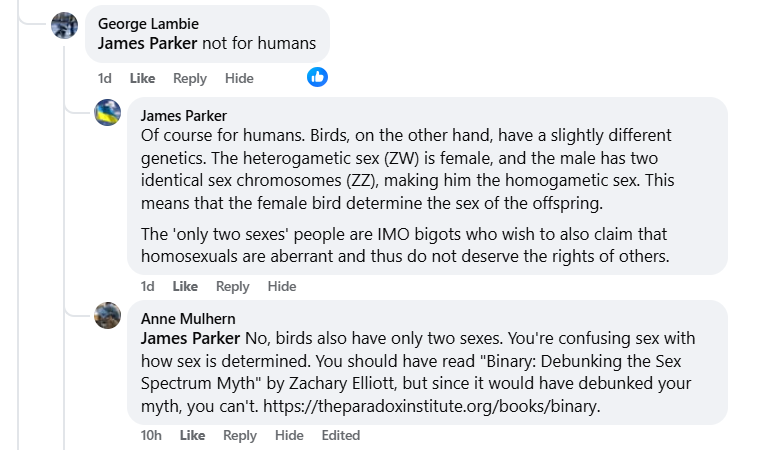
Task: Like George Lambie's comment
Action: pyautogui.click(x=142, y=78)
